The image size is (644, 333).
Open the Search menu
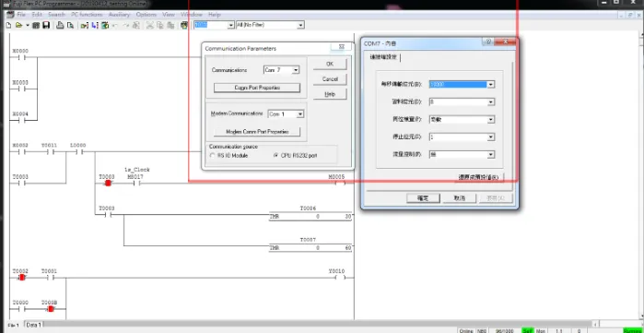coord(57,15)
